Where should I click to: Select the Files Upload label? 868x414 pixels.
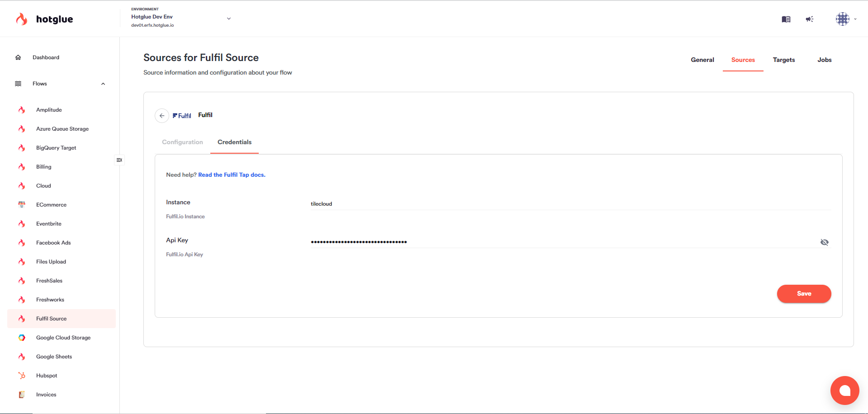pyautogui.click(x=51, y=262)
